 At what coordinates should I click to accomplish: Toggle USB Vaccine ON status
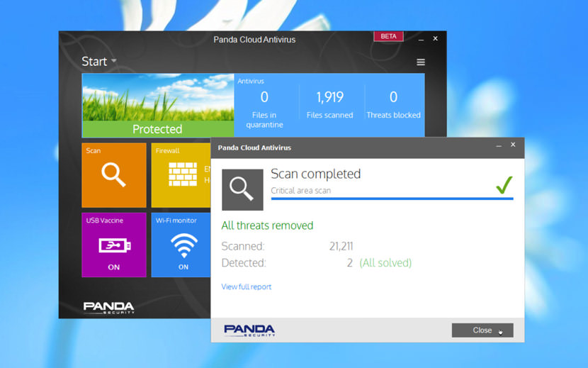[x=113, y=267]
